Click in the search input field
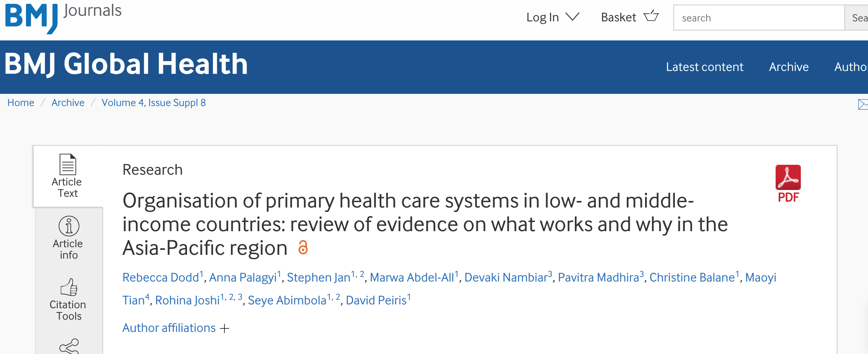Viewport: 868px width, 354px height. (x=759, y=18)
